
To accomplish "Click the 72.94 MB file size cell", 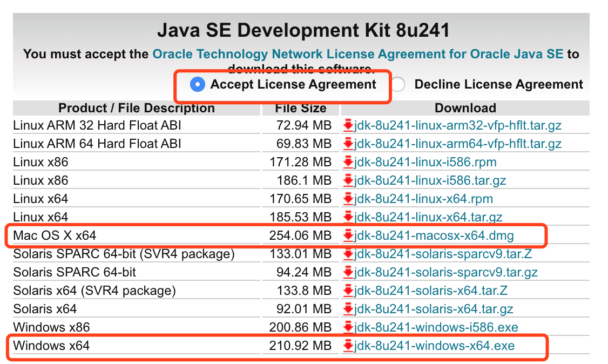I will 301,125.
